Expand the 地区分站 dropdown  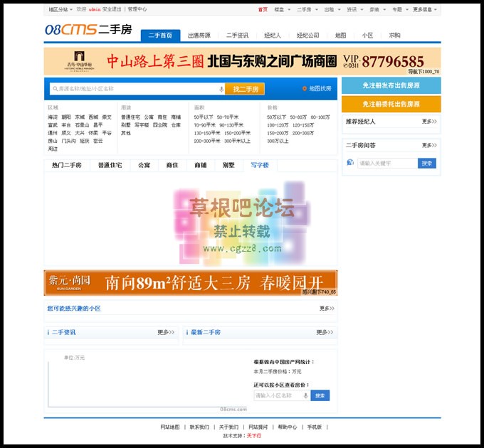coord(60,9)
